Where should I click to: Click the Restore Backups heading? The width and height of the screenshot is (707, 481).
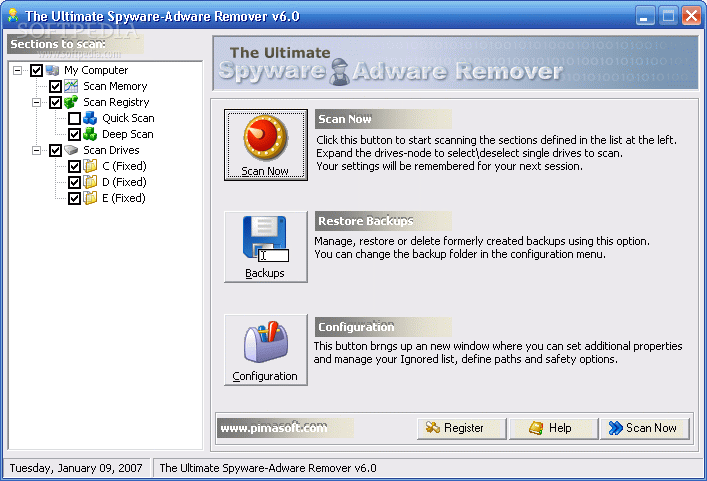[x=366, y=221]
